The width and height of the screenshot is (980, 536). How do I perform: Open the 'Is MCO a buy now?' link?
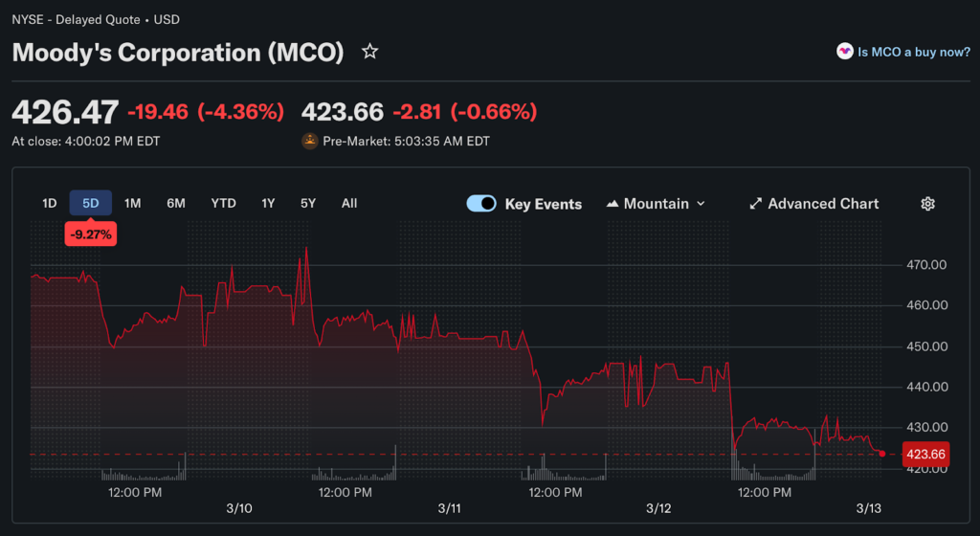(914, 52)
